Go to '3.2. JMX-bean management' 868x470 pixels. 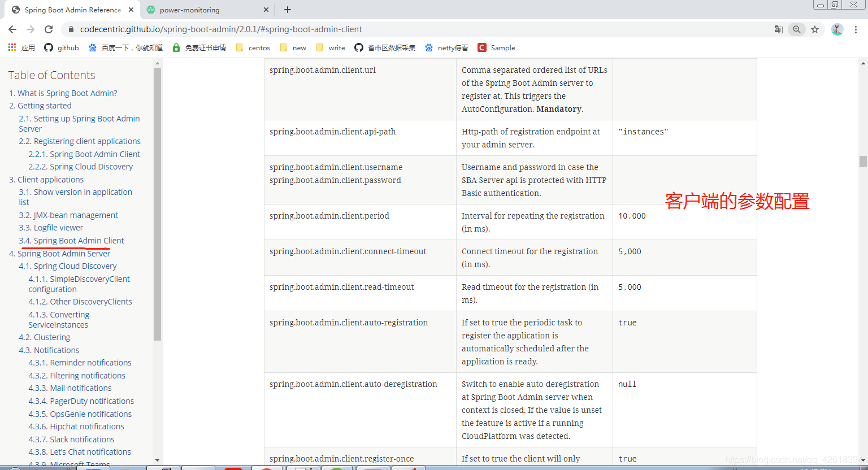pyautogui.click(x=68, y=215)
